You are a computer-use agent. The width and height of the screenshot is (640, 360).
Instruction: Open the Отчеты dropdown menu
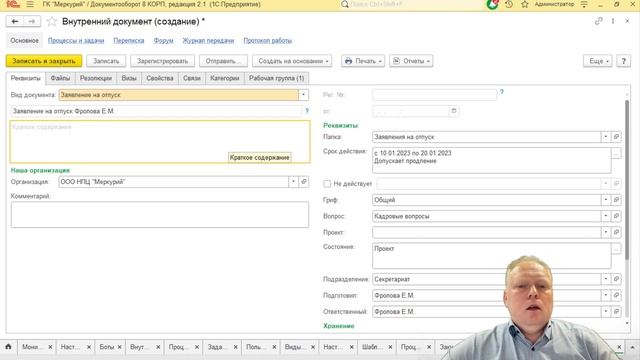pos(411,61)
